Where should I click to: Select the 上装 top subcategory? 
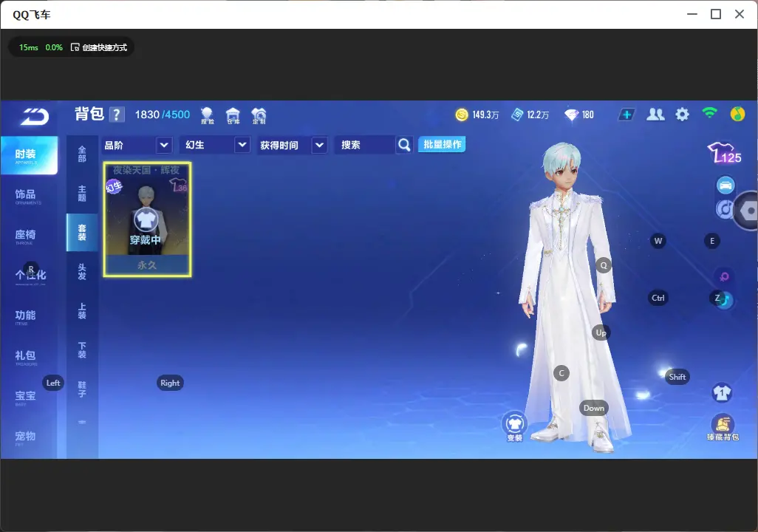[x=82, y=311]
